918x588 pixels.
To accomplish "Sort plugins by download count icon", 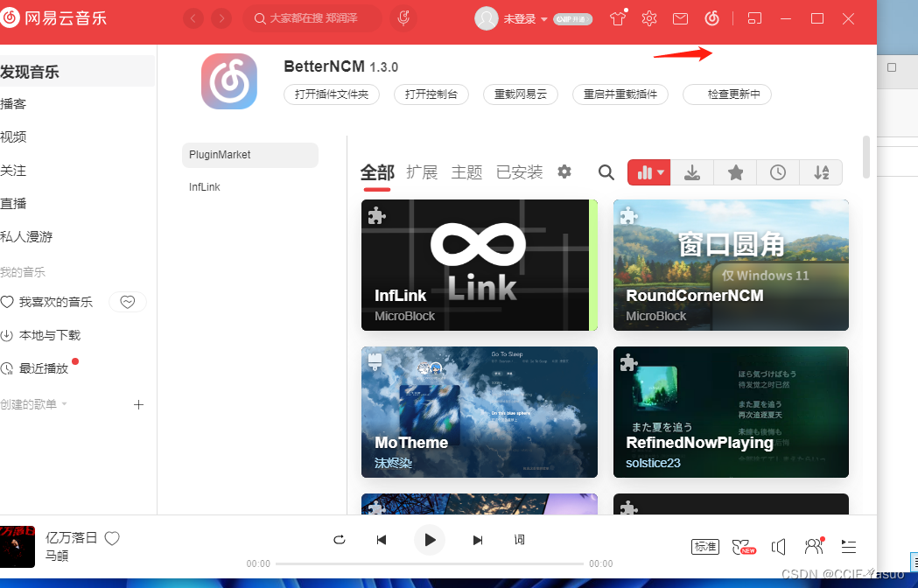I will click(692, 172).
